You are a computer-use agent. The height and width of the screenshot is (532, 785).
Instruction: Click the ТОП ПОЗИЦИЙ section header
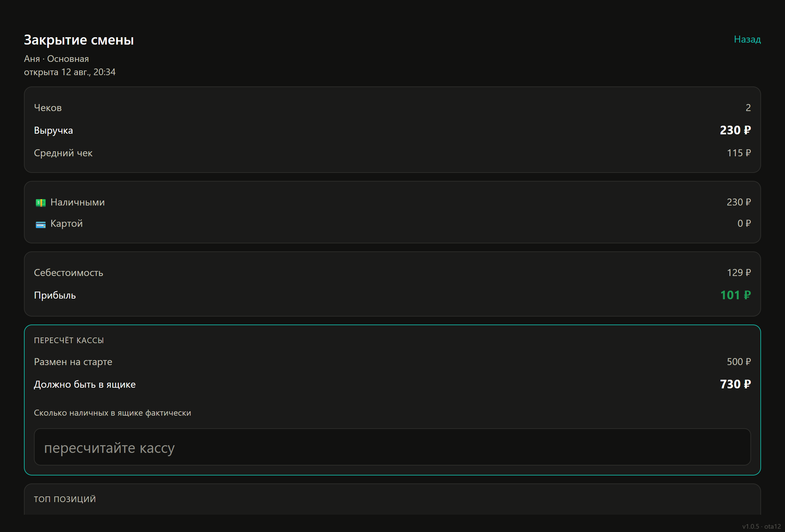65,499
